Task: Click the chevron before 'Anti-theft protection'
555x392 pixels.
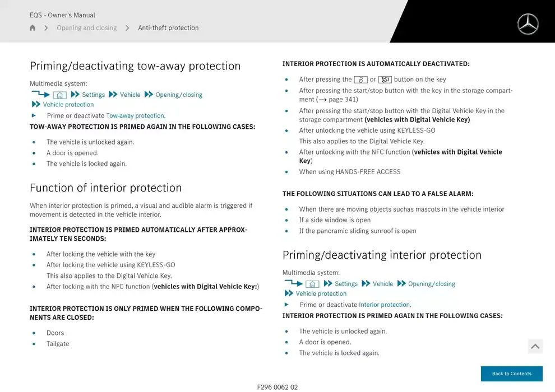Action: click(x=127, y=28)
